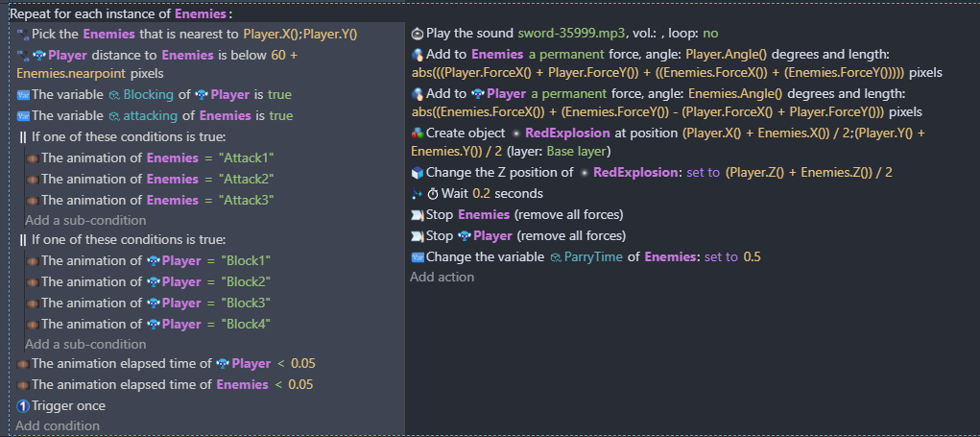The height and width of the screenshot is (437, 980).
Task: Click the Z position cube icon
Action: click(x=417, y=173)
